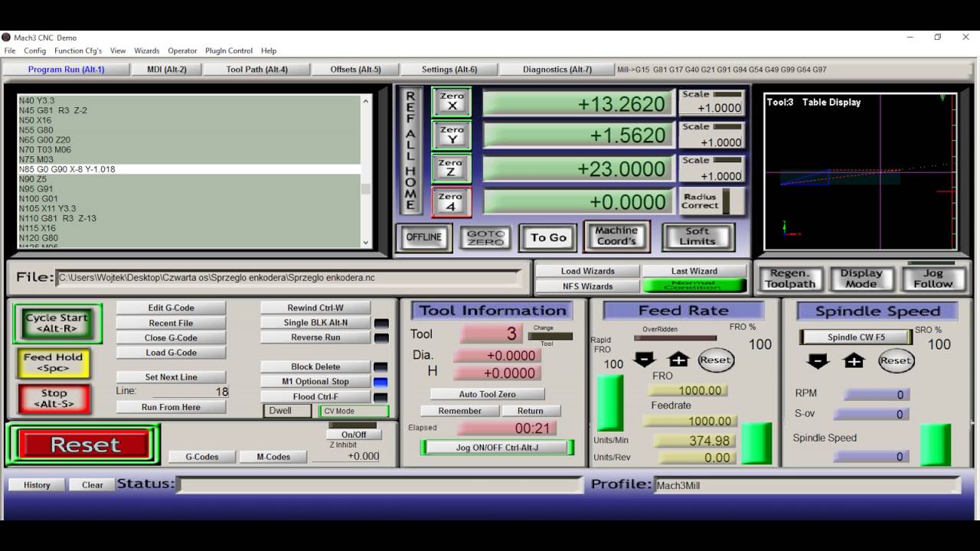Open the PlugIn Control menu

click(x=229, y=51)
